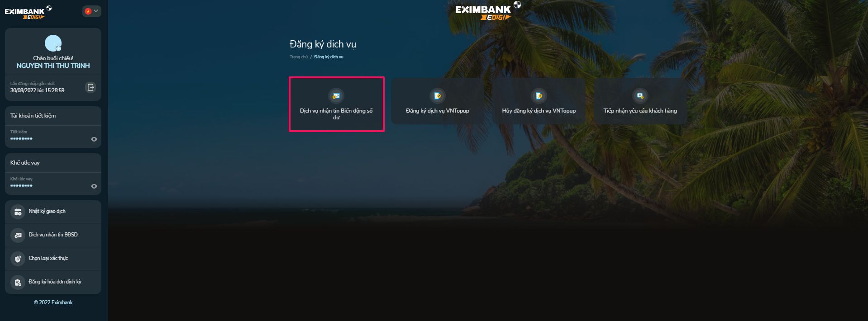Open the Nhật ký giao dịch calendar icon

18,212
